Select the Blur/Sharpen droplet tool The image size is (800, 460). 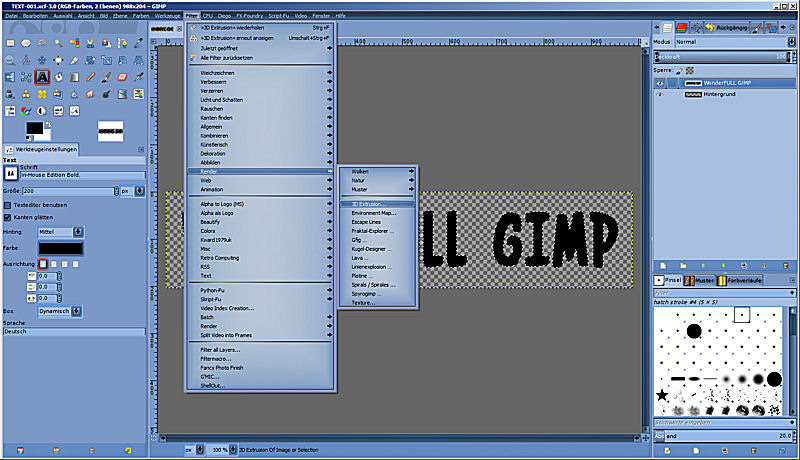[x=74, y=94]
